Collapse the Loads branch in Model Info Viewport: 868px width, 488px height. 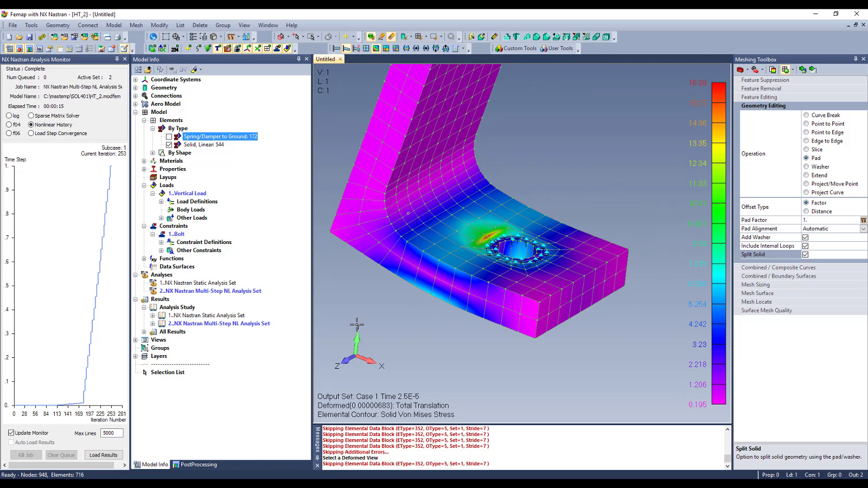(x=144, y=185)
